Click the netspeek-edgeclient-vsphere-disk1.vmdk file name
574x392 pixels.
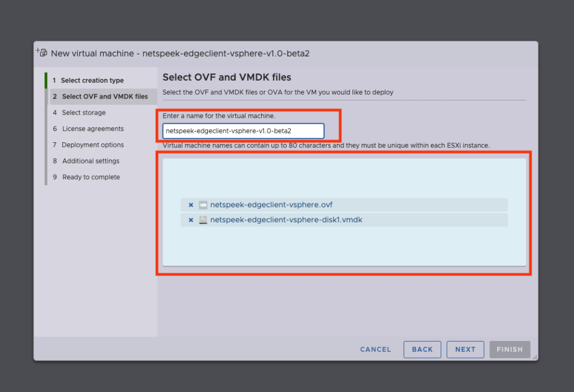coord(286,220)
